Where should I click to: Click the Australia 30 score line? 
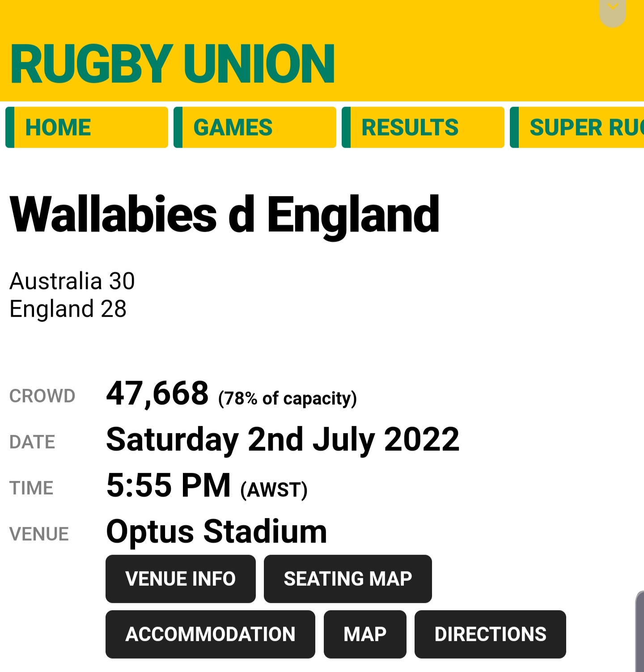(x=72, y=281)
